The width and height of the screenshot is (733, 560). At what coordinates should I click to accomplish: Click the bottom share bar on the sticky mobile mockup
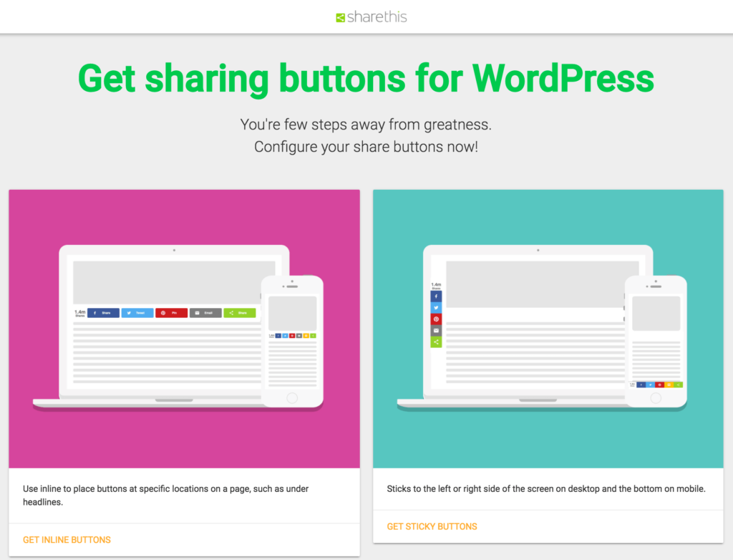coord(657,385)
